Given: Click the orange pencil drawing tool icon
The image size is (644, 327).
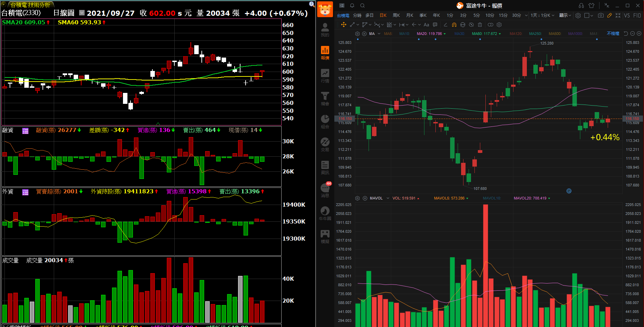Looking at the screenshot, I should pos(609,15).
